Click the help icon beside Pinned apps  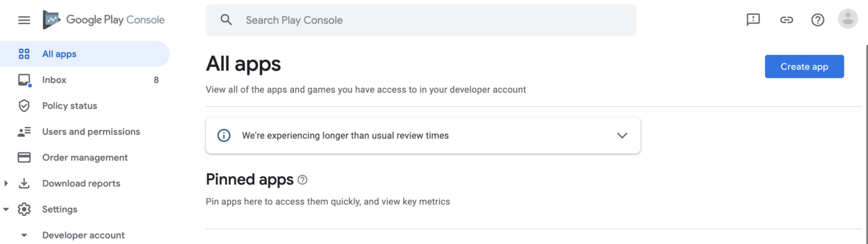tap(303, 180)
